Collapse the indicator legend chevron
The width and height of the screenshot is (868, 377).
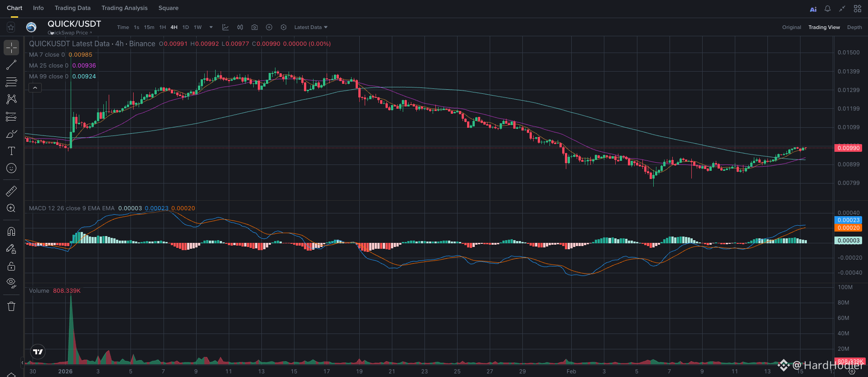(x=35, y=88)
